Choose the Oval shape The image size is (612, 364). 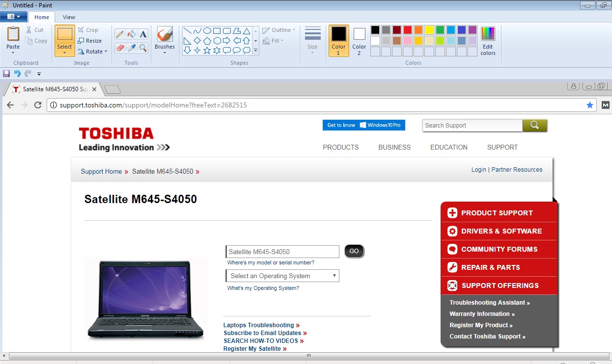pos(207,31)
